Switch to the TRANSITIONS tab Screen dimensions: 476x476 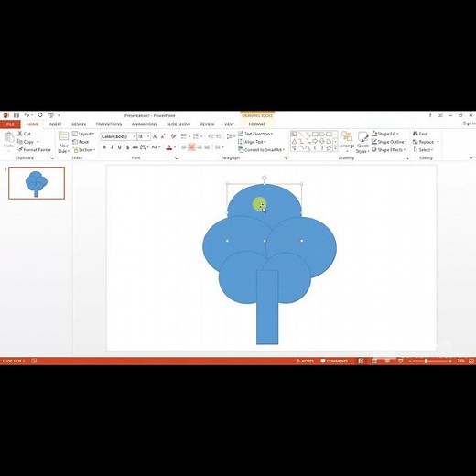click(x=109, y=124)
